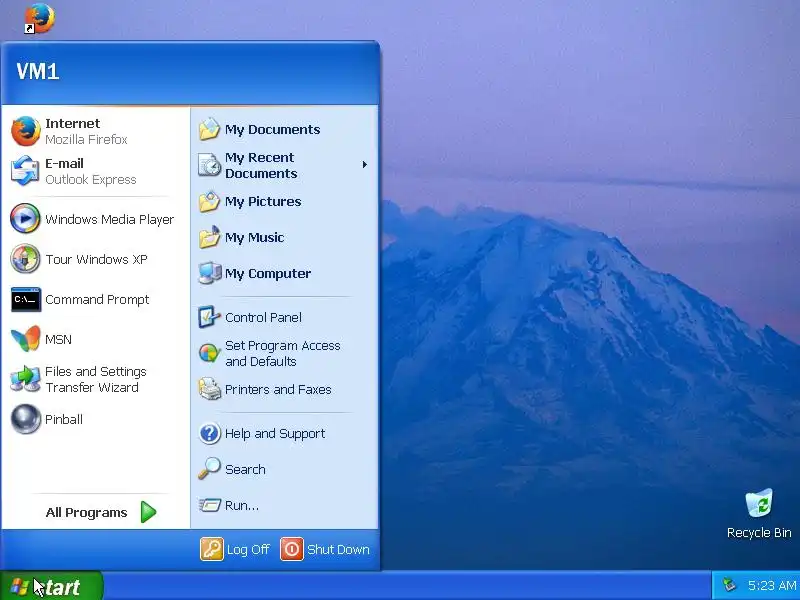The image size is (800, 600).
Task: Click the My Computer icon
Action: point(210,273)
